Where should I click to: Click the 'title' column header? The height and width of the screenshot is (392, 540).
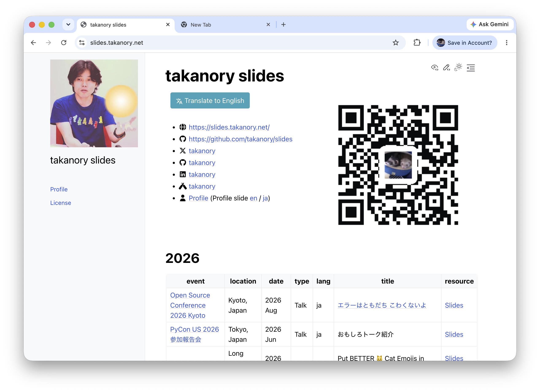coord(387,281)
